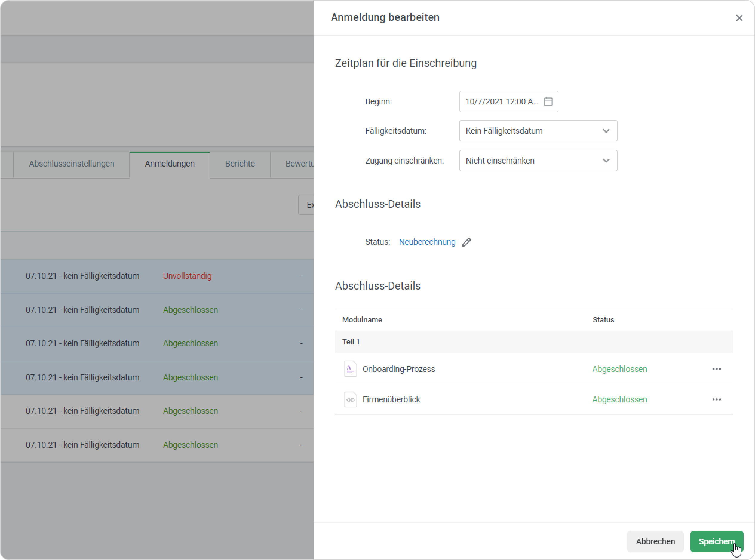Open the Zugang einschränken dropdown
This screenshot has height=560, width=755.
click(x=538, y=161)
